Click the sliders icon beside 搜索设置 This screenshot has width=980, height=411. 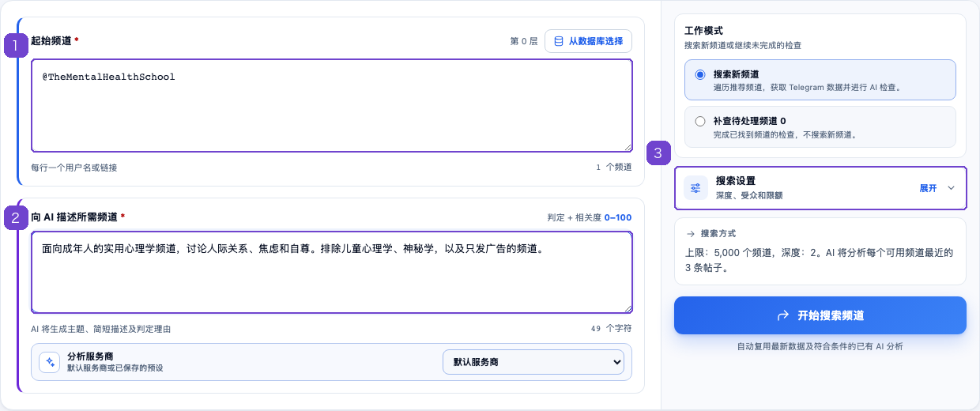pos(695,188)
